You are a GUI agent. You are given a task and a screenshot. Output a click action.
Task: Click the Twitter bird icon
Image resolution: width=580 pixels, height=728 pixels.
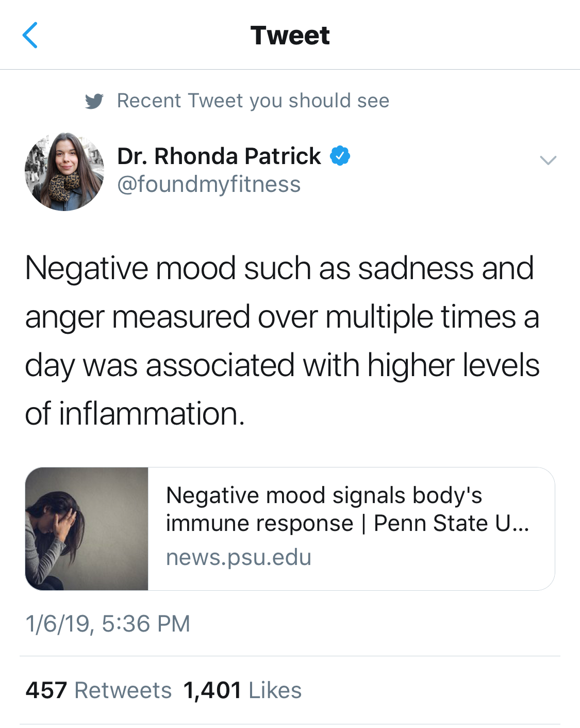[94, 101]
